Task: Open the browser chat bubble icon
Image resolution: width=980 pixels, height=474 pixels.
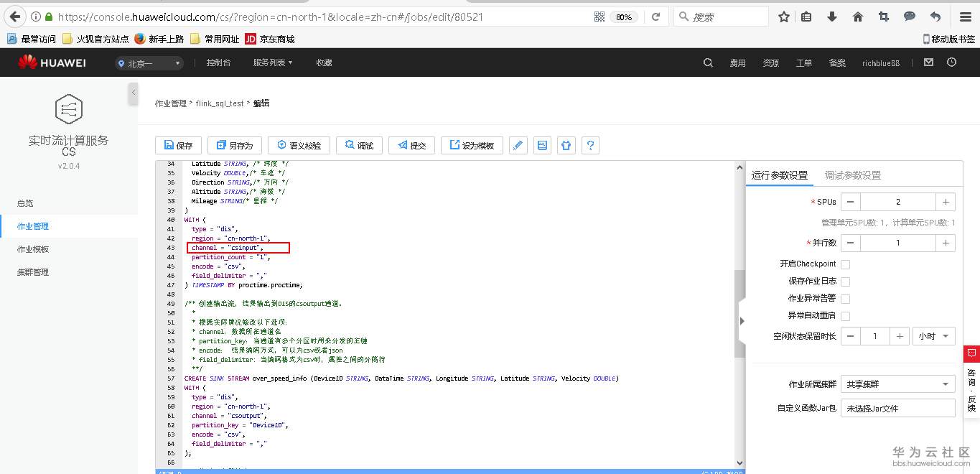Action: 909,17
